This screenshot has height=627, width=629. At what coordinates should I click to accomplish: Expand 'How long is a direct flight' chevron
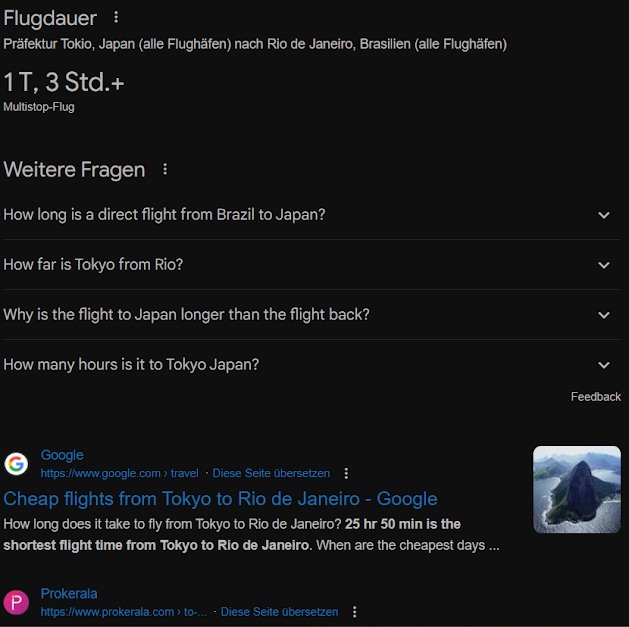[x=604, y=215]
